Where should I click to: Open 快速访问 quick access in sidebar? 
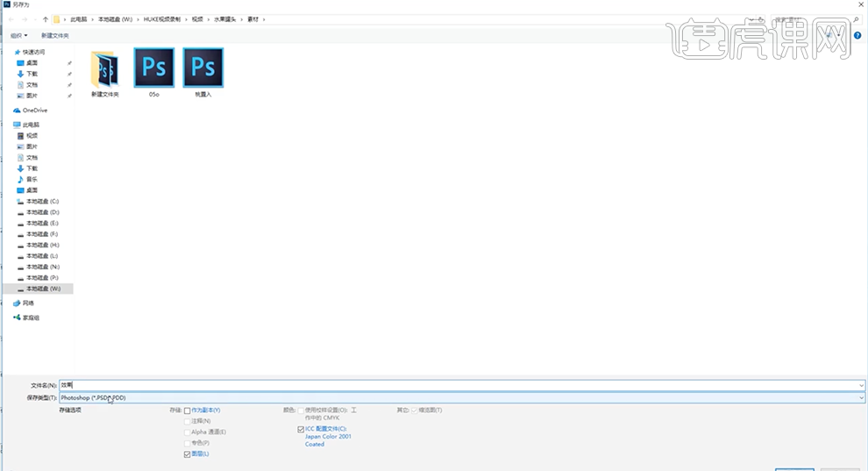point(29,52)
